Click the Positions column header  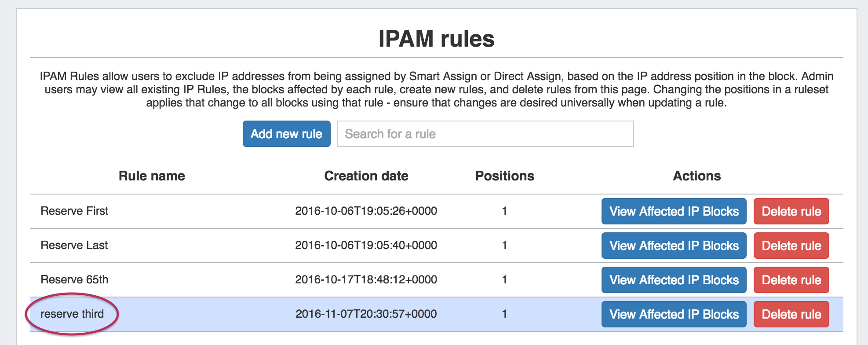coord(504,176)
